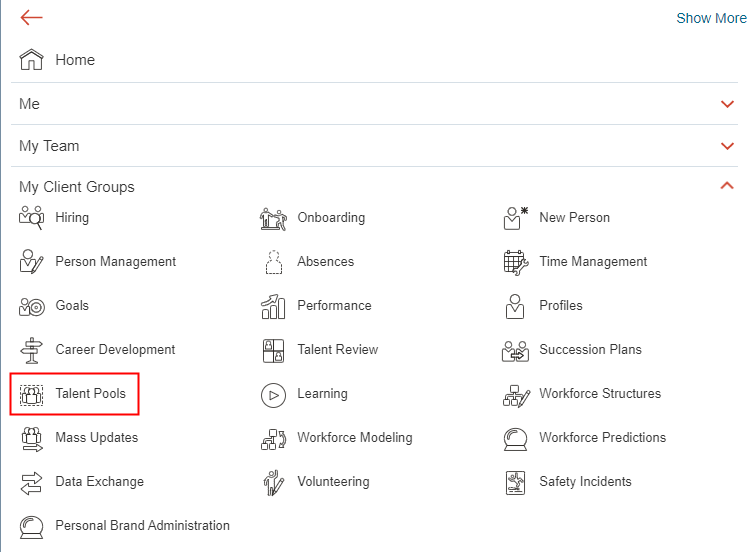Open the Absences icon

tap(273, 262)
